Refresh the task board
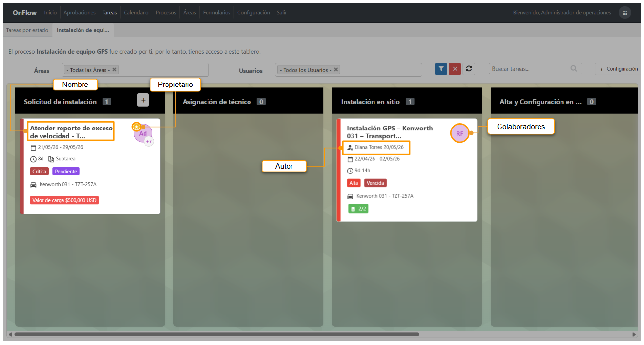Image resolution: width=644 pixels, height=345 pixels. (469, 69)
